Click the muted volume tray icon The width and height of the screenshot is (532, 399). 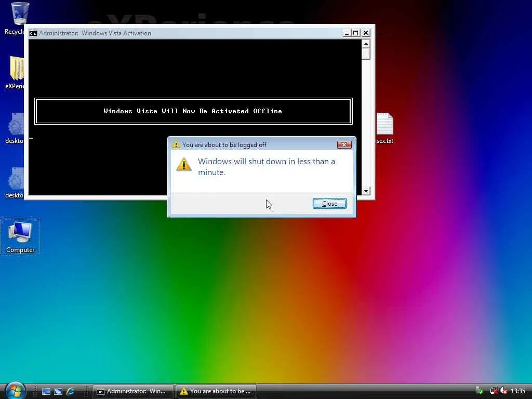coord(503,391)
